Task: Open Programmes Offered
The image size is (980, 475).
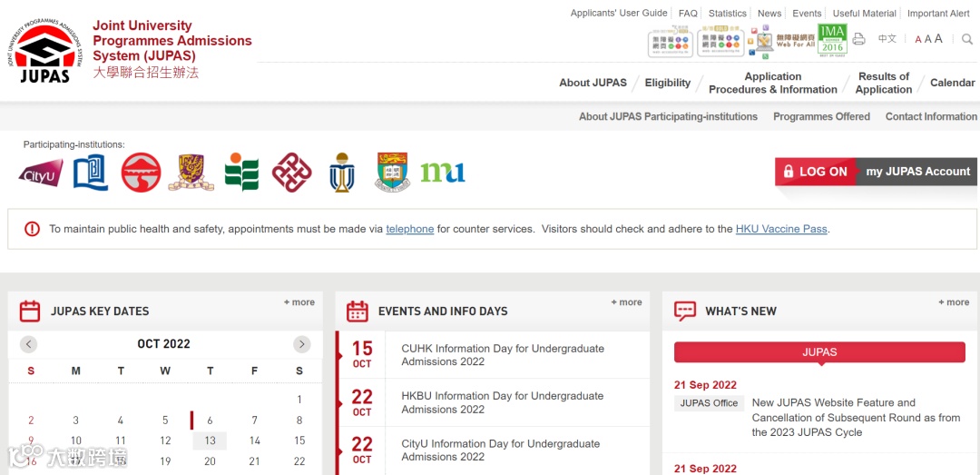Action: pos(821,116)
